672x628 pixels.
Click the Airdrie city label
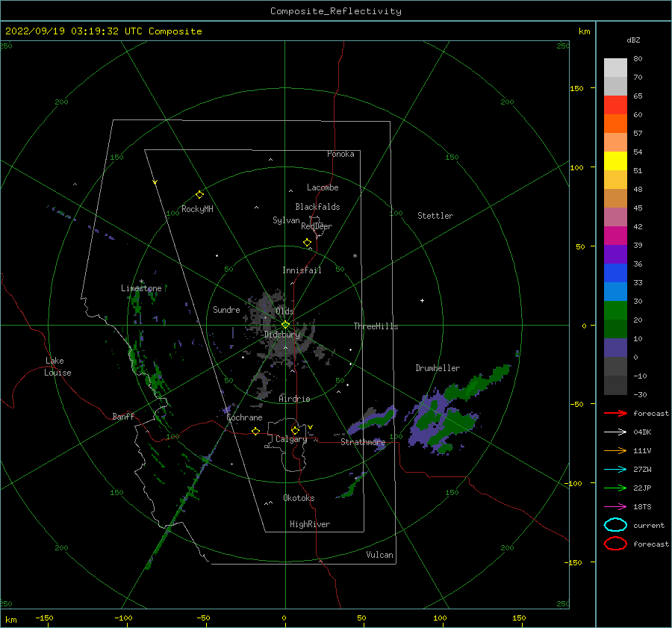[294, 399]
